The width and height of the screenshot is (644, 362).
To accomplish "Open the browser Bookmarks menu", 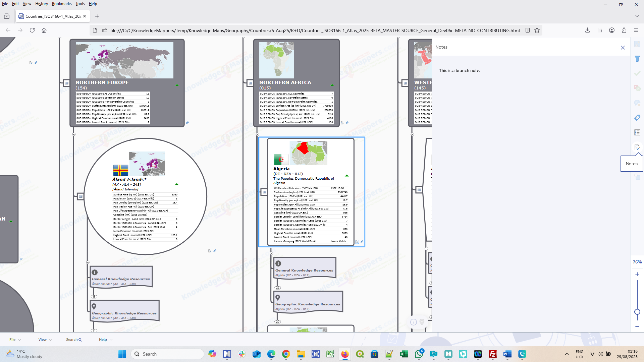I will [62, 4].
